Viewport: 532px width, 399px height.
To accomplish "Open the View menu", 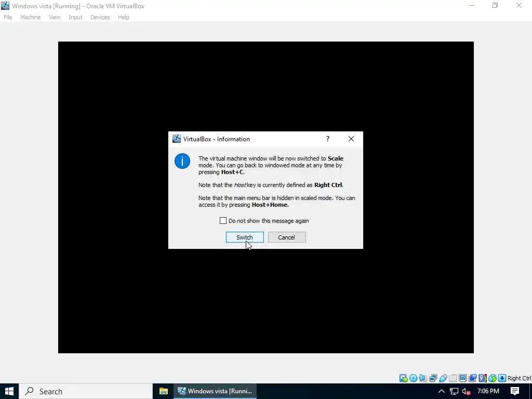I will pos(55,17).
